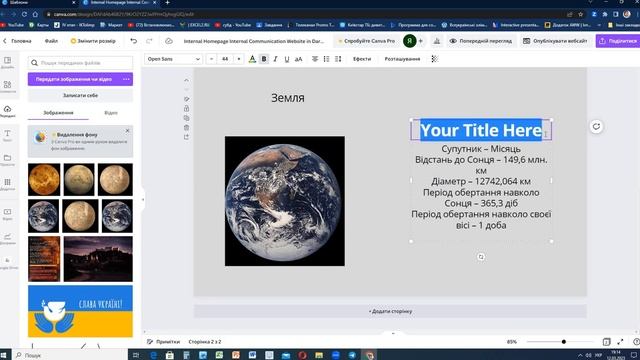Image resolution: width=640 pixels, height=360 pixels.
Task: Select the dark castle landscape thumbnail
Action: click(98, 259)
